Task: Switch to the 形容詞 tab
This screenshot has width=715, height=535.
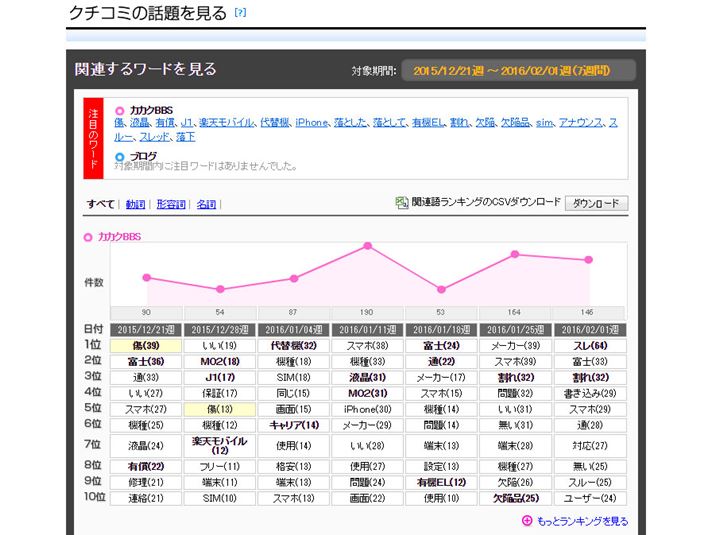Action: [171, 204]
